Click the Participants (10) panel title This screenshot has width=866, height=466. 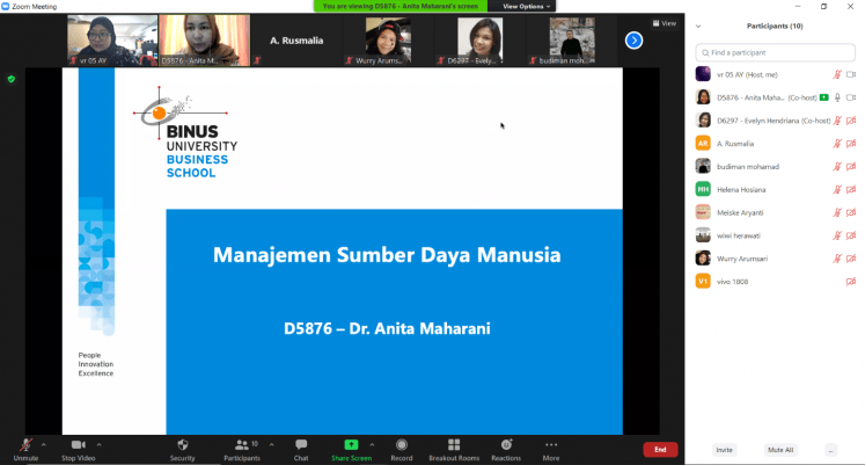point(775,26)
